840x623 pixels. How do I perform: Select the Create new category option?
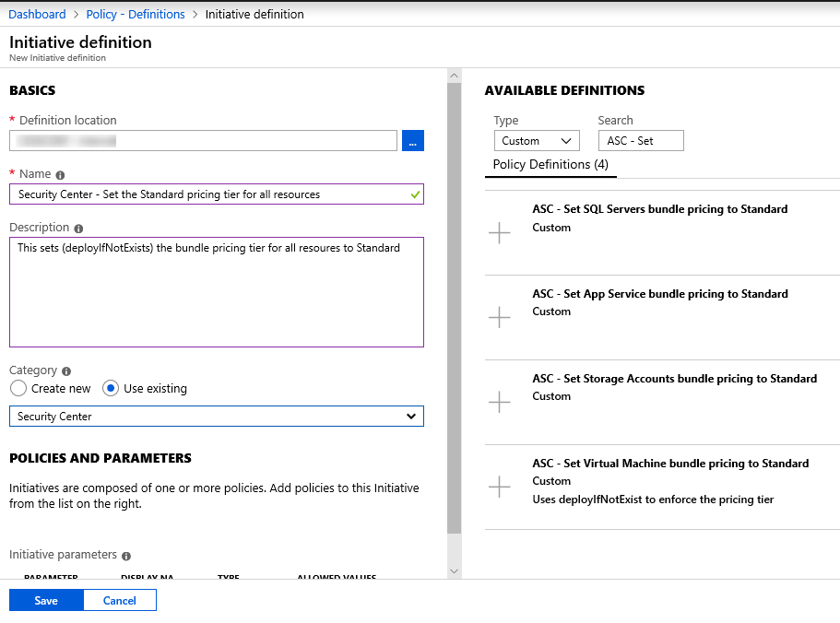(x=18, y=388)
